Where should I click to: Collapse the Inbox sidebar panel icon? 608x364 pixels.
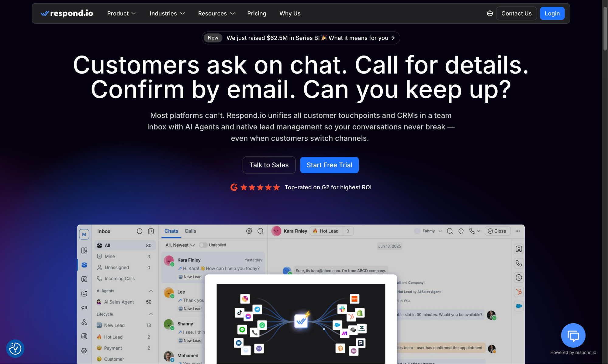[x=151, y=231]
